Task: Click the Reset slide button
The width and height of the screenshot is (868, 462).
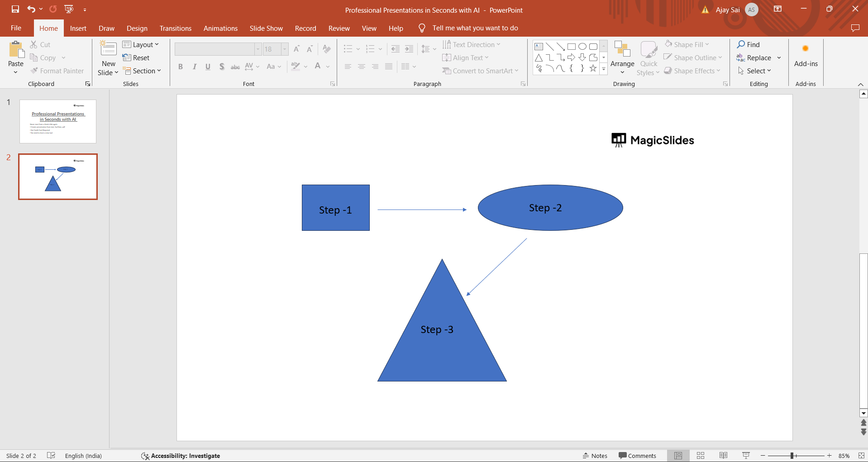Action: 136,58
